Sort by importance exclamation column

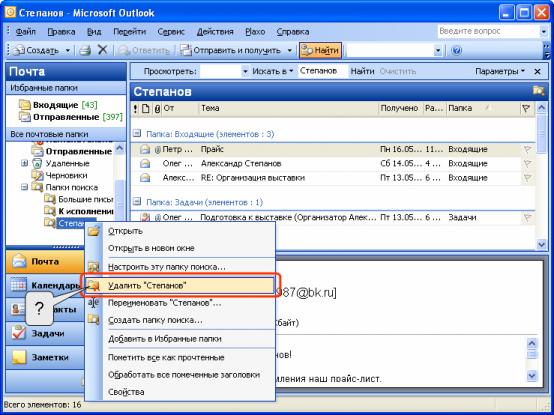click(x=135, y=108)
